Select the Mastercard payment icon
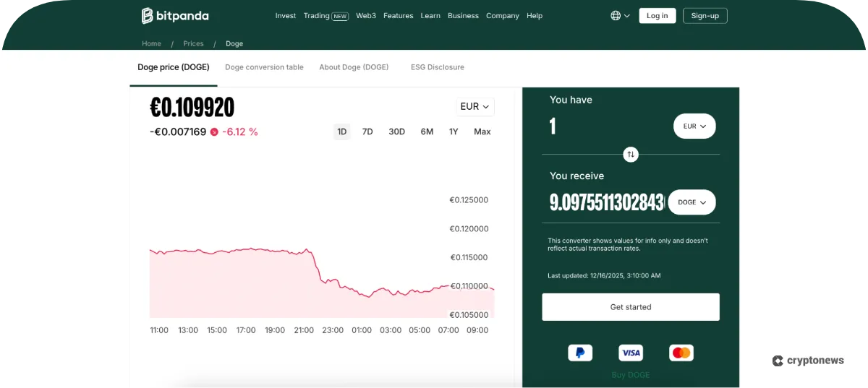868x388 pixels. 681,353
